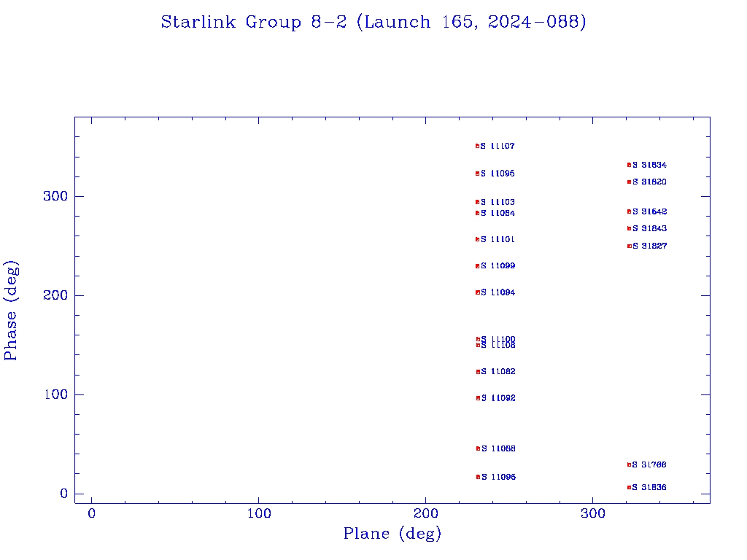Image resolution: width=747 pixels, height=560 pixels.
Task: Click the text label S 11092
Action: (498, 399)
